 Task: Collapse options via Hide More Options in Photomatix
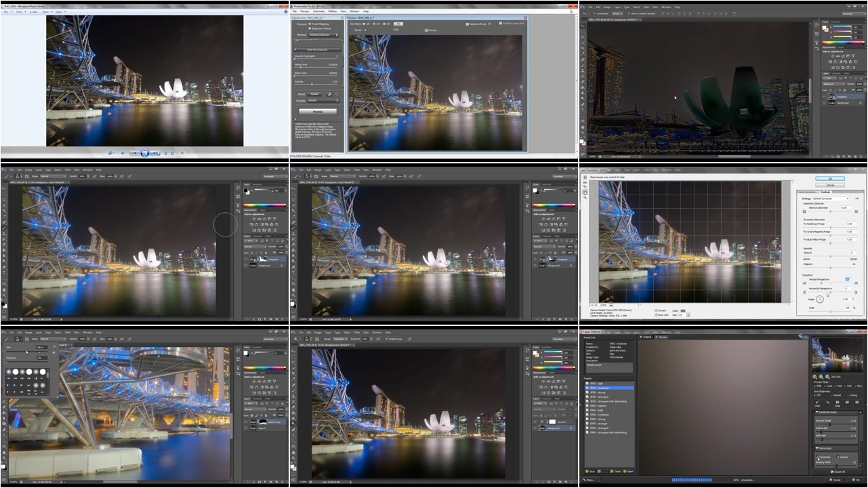(317, 49)
